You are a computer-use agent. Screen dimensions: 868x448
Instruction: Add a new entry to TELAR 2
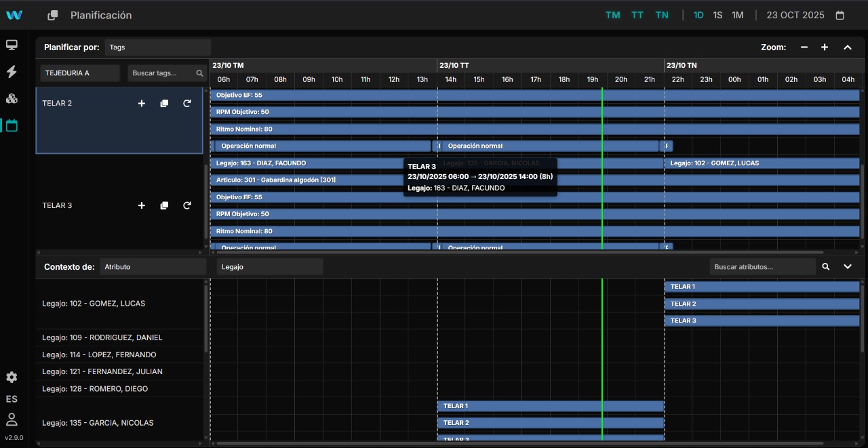(142, 104)
